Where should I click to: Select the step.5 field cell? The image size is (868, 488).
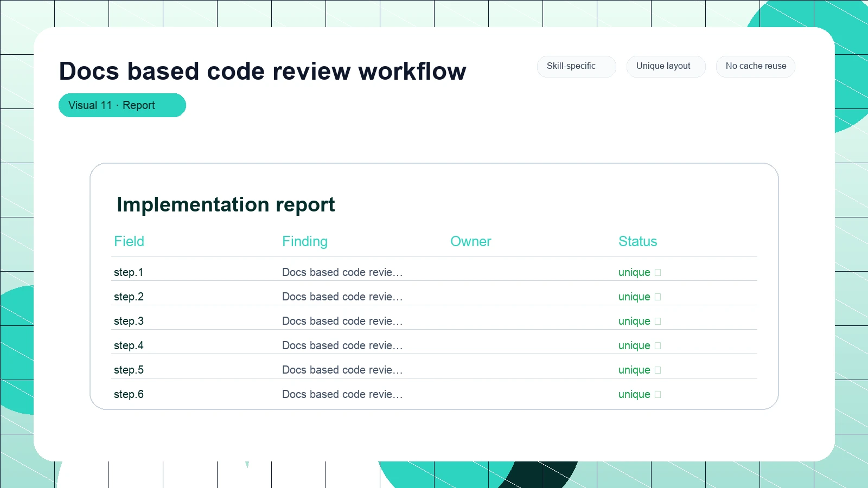pyautogui.click(x=129, y=370)
